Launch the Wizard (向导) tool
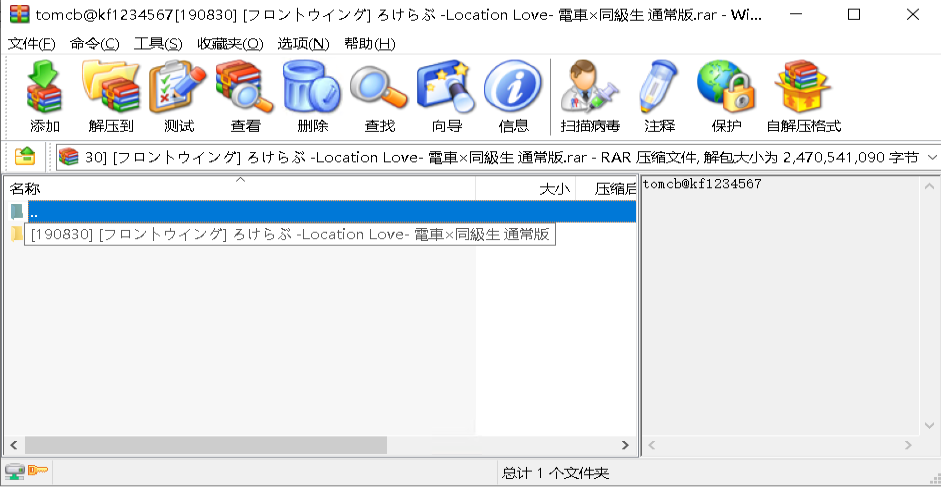The height and width of the screenshot is (488, 941). coord(446,97)
